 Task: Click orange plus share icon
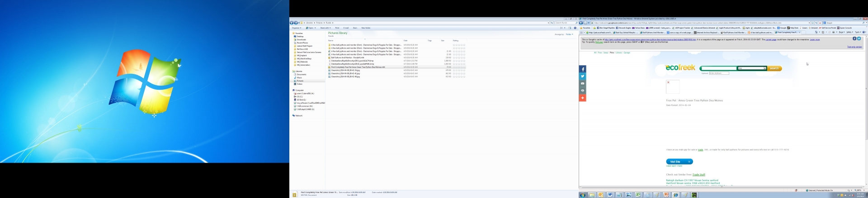point(583,98)
